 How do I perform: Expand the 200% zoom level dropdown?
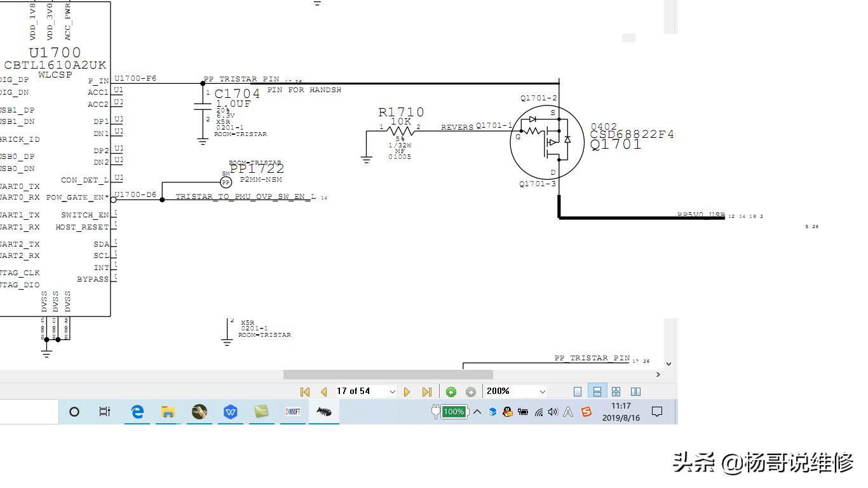click(542, 391)
